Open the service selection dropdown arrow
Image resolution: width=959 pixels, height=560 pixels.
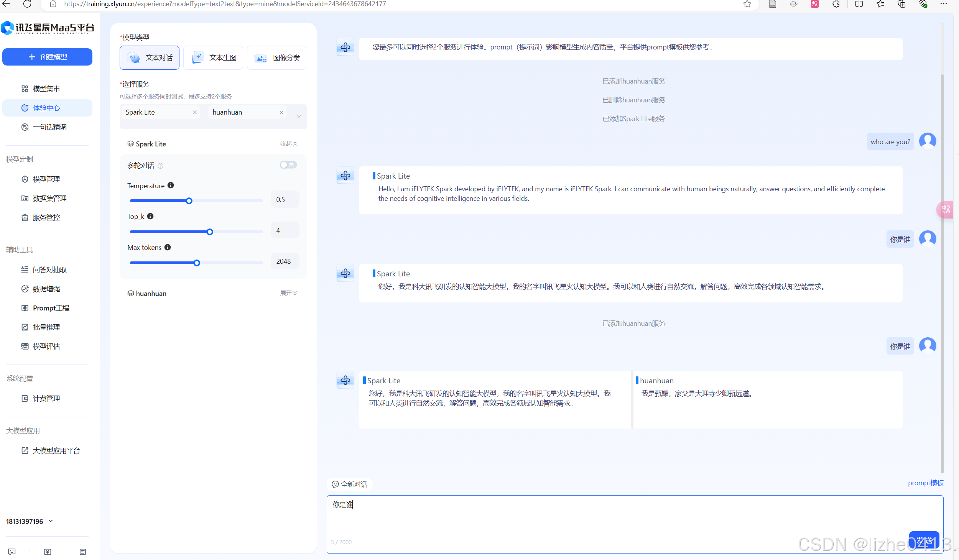click(x=299, y=116)
